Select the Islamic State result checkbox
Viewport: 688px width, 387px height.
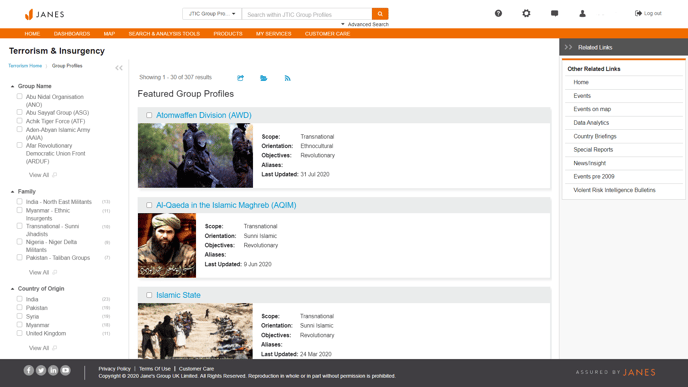coord(149,295)
